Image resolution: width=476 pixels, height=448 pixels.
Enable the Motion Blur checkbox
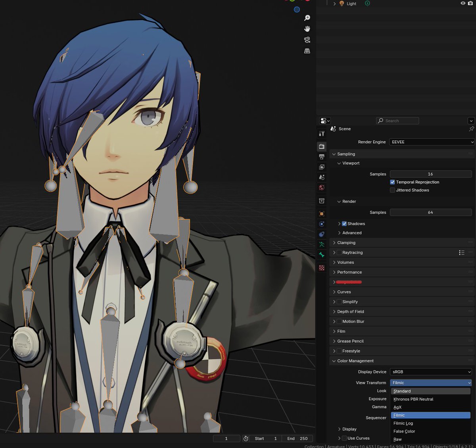coord(339,322)
